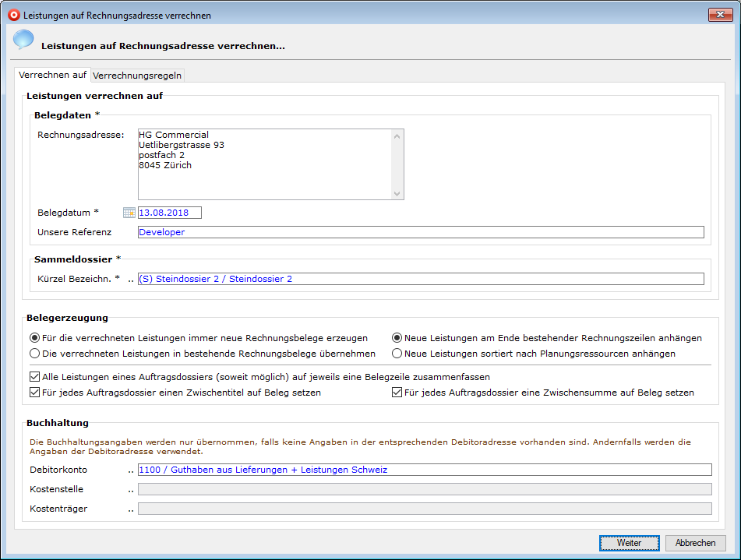The height and width of the screenshot is (560, 741).
Task: Open the Kostenträger lookup dots
Action: pyautogui.click(x=131, y=509)
